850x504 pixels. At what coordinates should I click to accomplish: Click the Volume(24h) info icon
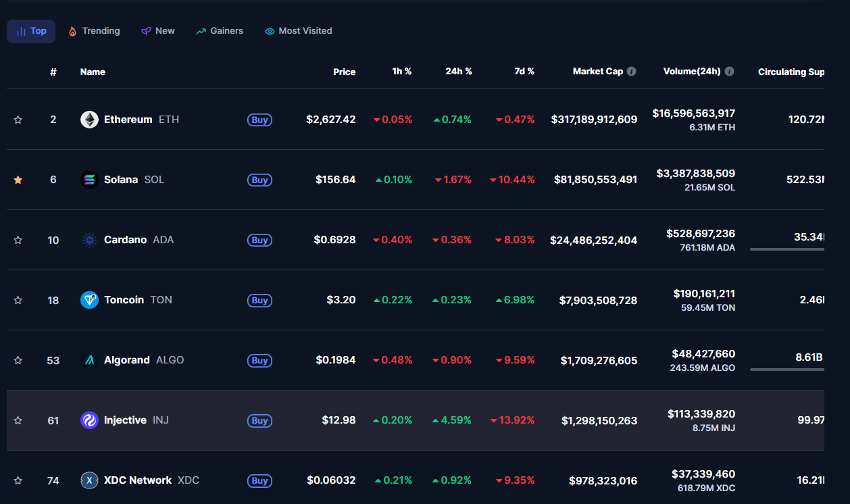click(x=730, y=72)
